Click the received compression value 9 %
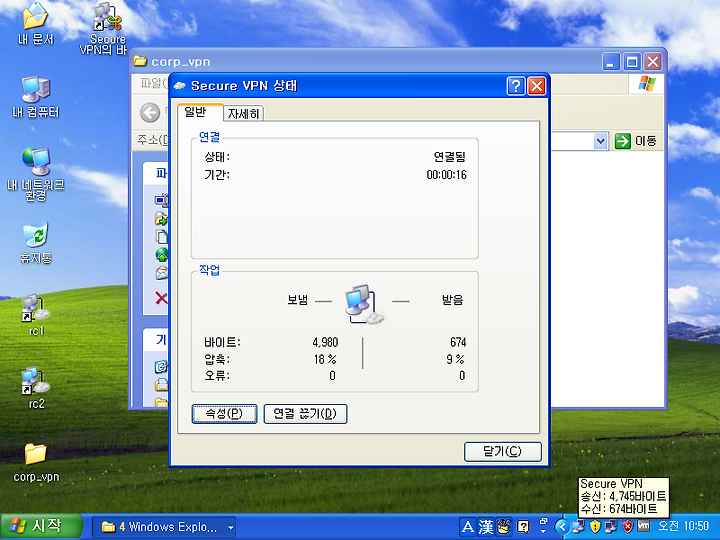The width and height of the screenshot is (720, 540). pyautogui.click(x=456, y=359)
